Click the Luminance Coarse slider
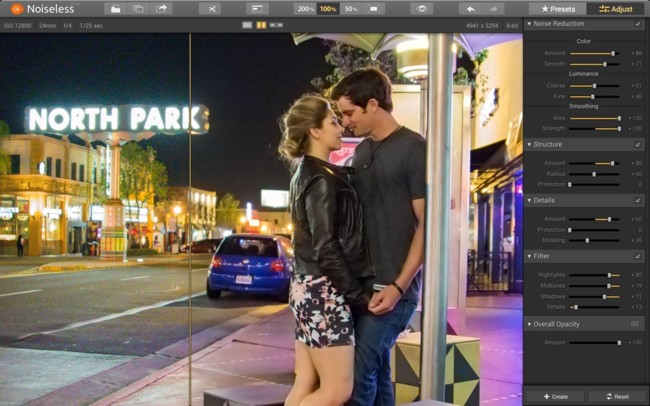The width and height of the screenshot is (650, 406). pyautogui.click(x=594, y=86)
